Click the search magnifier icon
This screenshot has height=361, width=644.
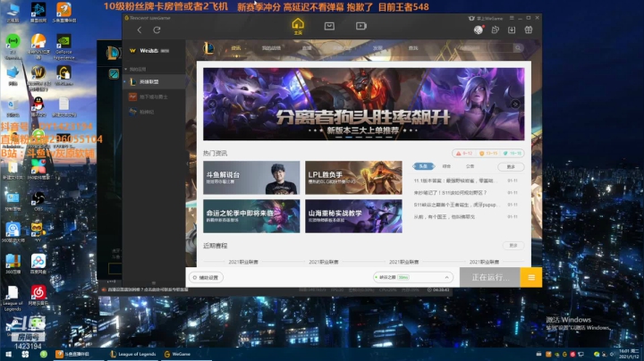[x=518, y=48]
